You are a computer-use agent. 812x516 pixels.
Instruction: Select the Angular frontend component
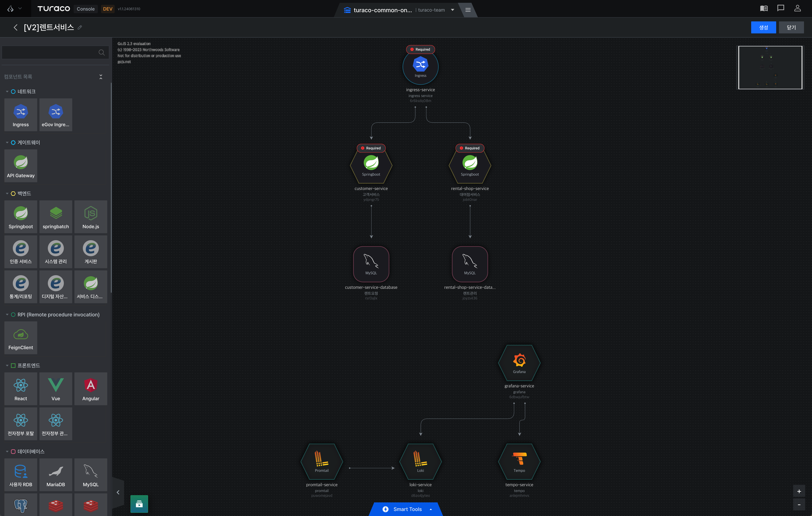tap(91, 389)
